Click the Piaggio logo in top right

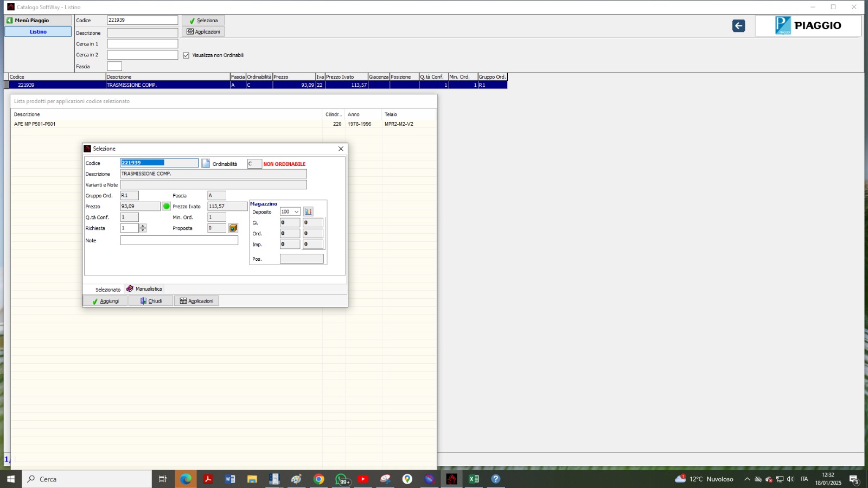[x=808, y=25]
